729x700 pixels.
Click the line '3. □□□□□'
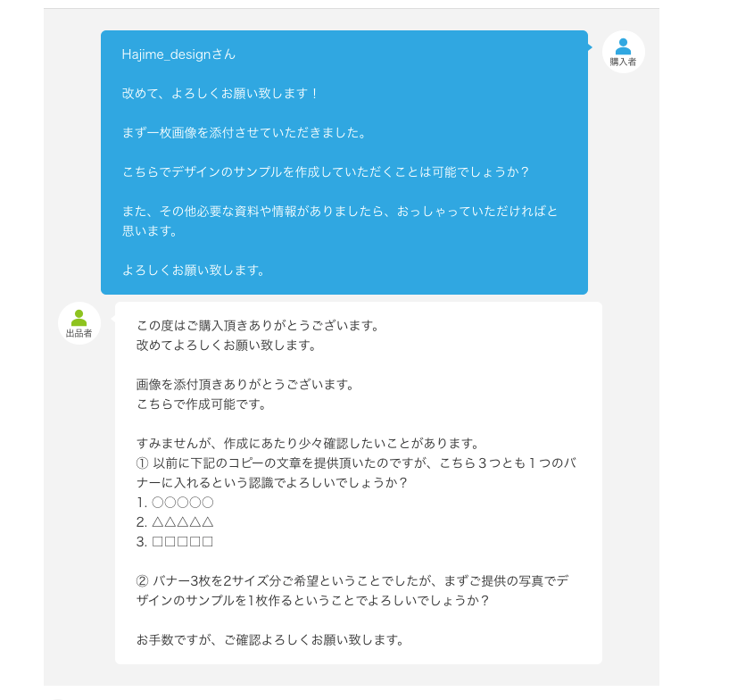[175, 542]
